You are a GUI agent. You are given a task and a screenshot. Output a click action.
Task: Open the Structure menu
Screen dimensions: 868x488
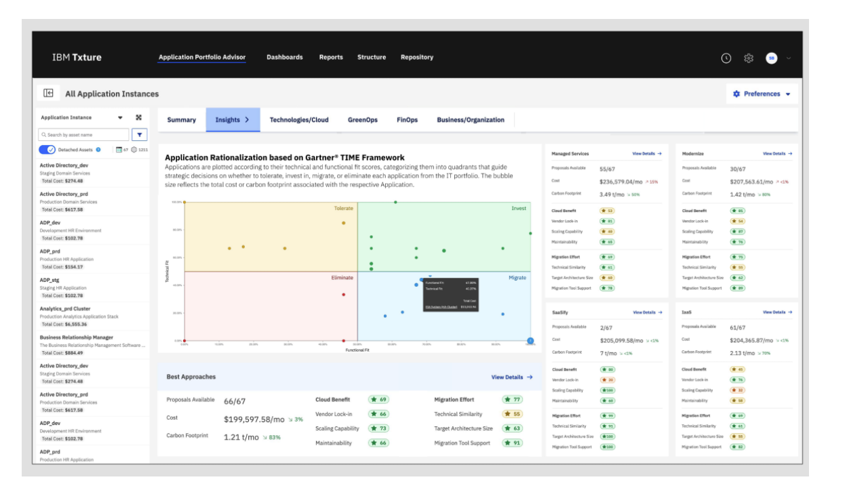(x=372, y=58)
